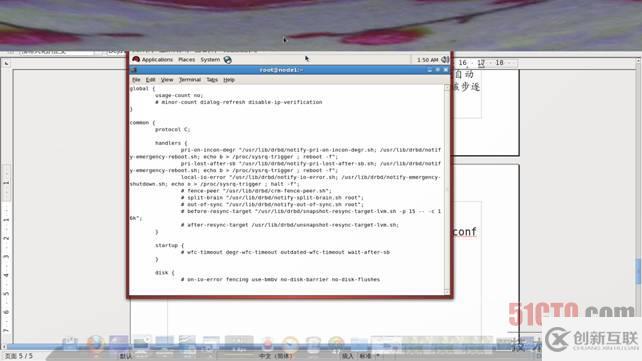The image size is (642, 361).
Task: Click the terminal scrollbar down arrow
Action: (447, 292)
